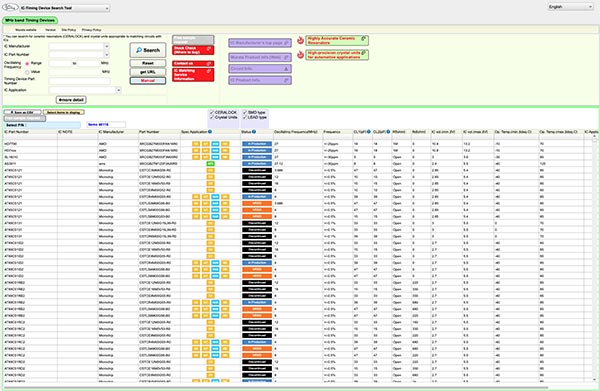Viewport: 600px width, 391px height.
Task: Open IC Manufacturer's top page link
Action: click(x=260, y=43)
